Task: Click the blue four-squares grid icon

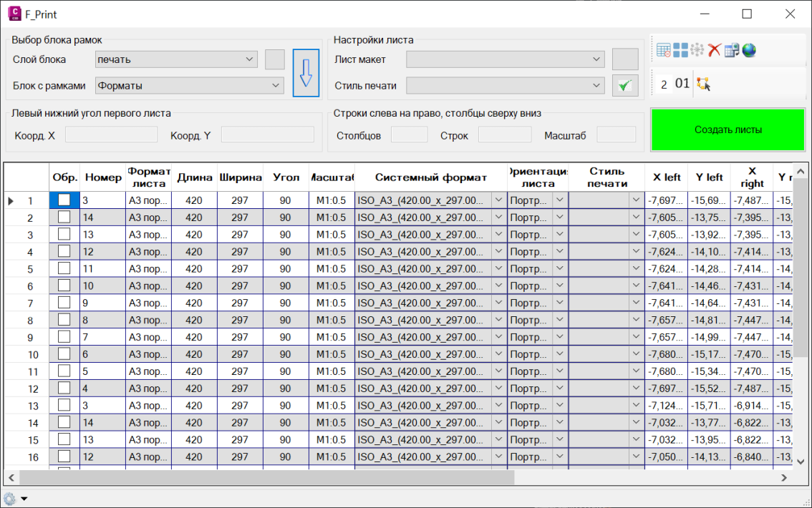Action: (x=680, y=50)
